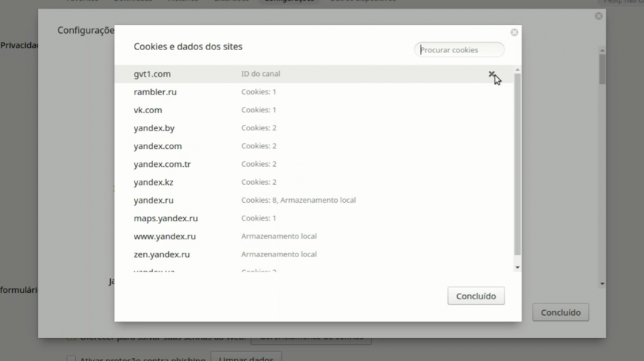Close the outer Configurações dialog with its X
The height and width of the screenshot is (361, 644).
(598, 16)
